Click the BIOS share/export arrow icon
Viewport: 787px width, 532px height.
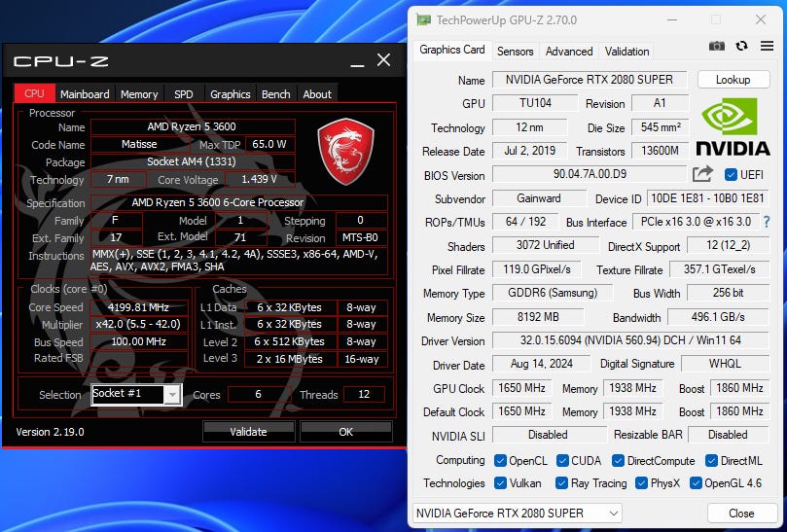[702, 174]
